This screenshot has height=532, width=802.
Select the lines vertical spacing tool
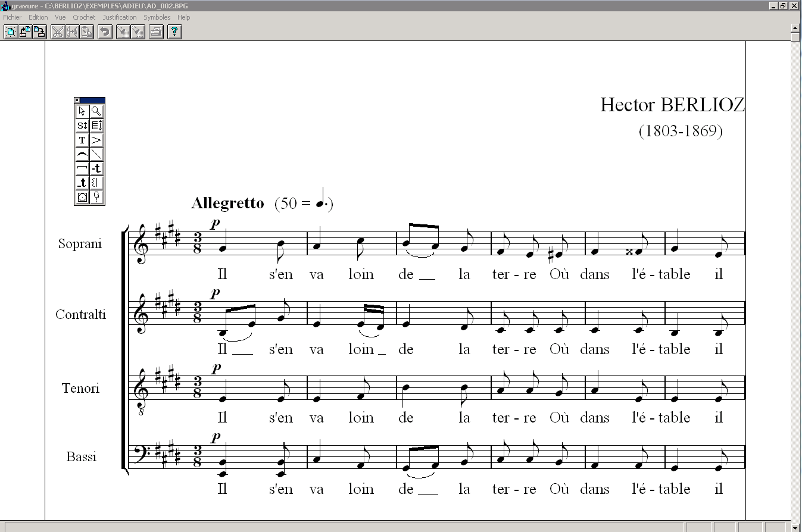pyautogui.click(x=96, y=126)
